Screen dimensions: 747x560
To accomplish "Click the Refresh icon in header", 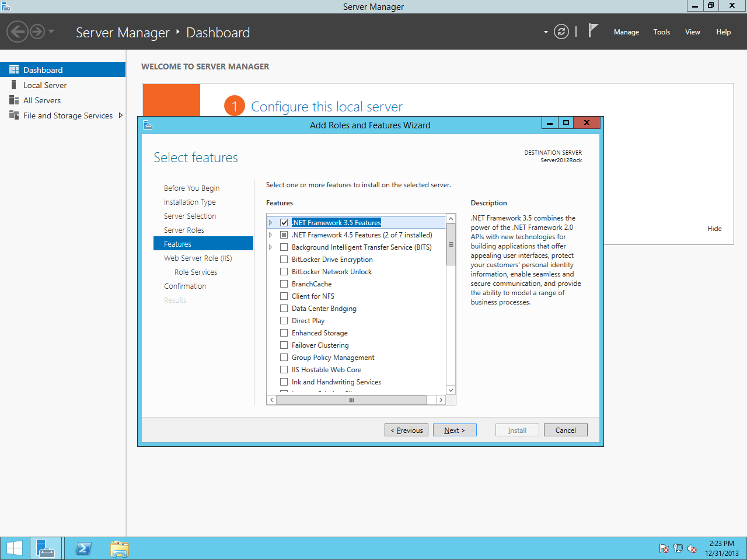I will [561, 32].
